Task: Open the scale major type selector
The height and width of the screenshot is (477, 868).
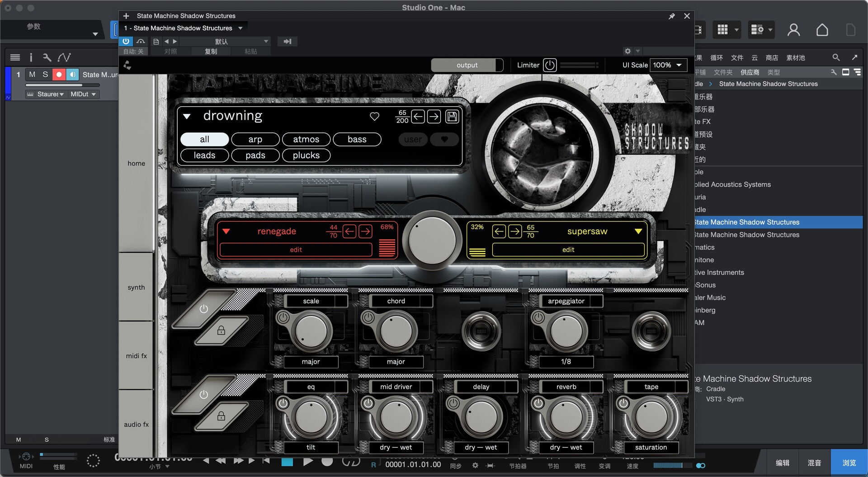Action: click(311, 362)
